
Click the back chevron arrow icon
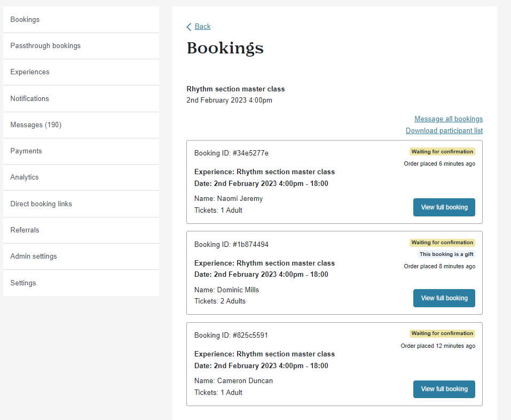click(x=188, y=27)
